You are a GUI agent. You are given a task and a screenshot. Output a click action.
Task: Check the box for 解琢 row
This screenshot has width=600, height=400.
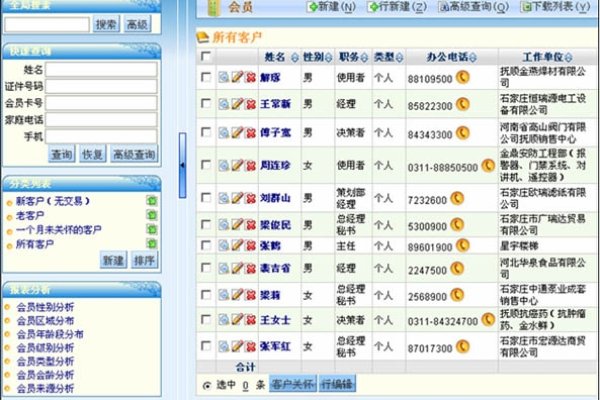206,77
